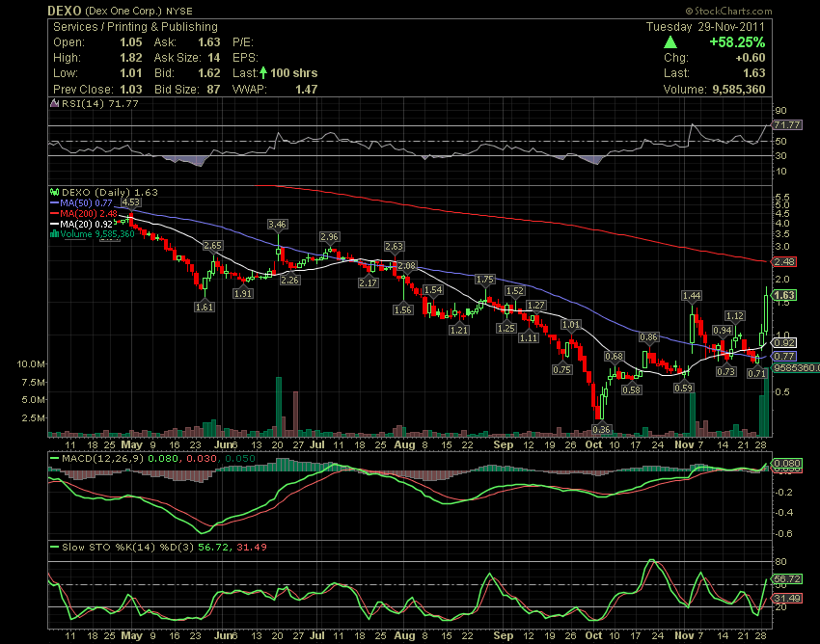
Task: Click the 3.46 price peak label
Action: tap(277, 225)
